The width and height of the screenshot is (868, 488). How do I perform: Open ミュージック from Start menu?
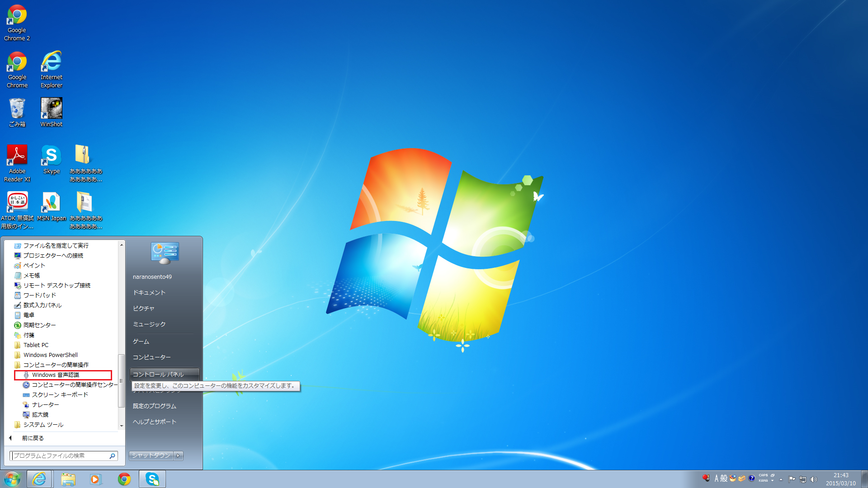tap(149, 324)
